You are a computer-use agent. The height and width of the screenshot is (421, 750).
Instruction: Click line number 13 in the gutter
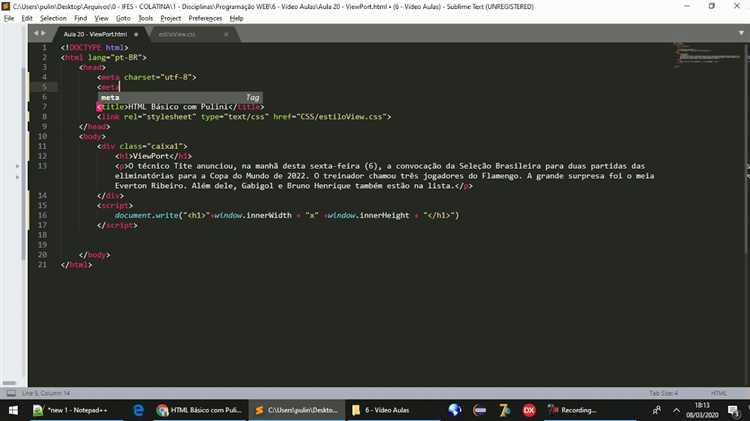[x=42, y=166]
